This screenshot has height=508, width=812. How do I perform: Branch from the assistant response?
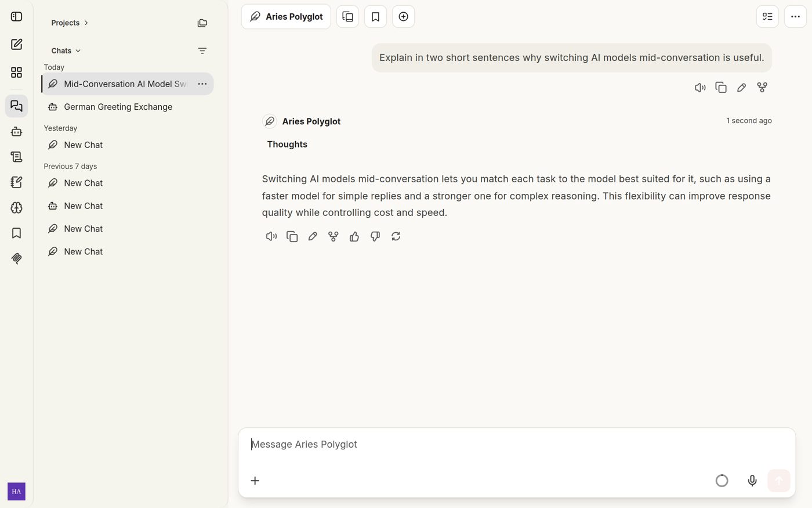[333, 236]
